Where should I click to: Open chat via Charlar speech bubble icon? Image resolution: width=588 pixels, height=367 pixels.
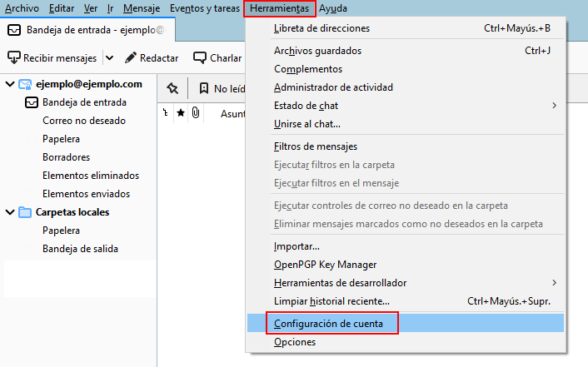200,58
